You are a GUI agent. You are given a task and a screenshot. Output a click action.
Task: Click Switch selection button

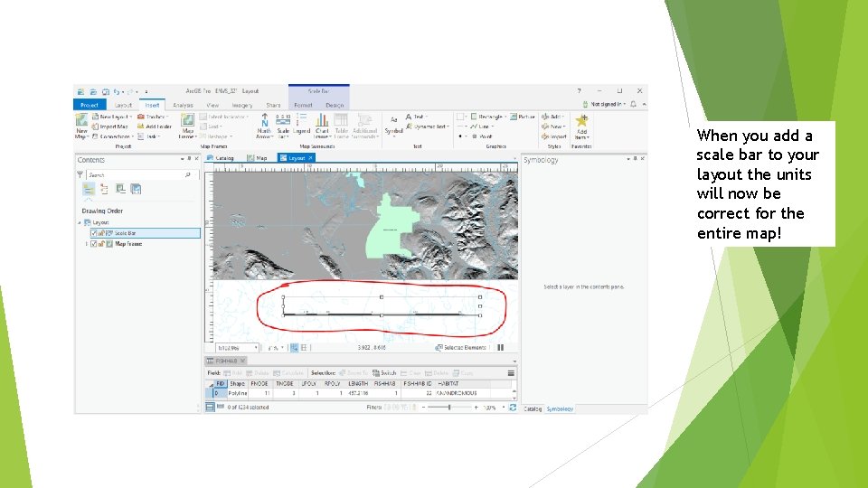384,373
